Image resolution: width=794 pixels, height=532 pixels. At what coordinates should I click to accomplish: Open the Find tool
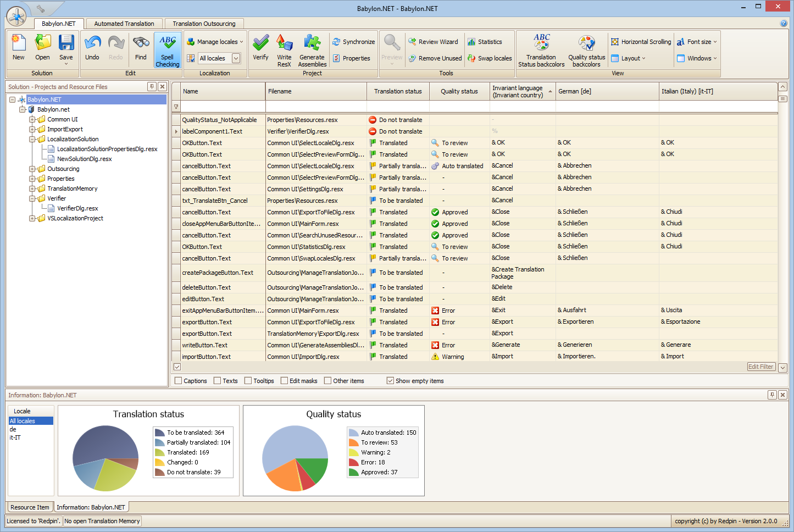pyautogui.click(x=141, y=48)
